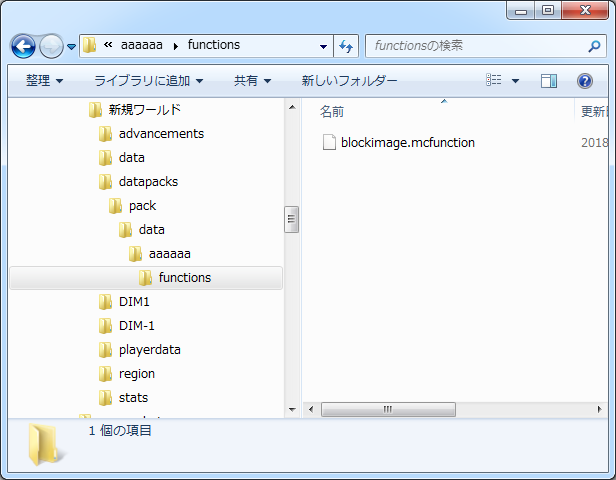Click the Forward navigation arrow button
Screen dimensions: 616x480
[x=51, y=47]
